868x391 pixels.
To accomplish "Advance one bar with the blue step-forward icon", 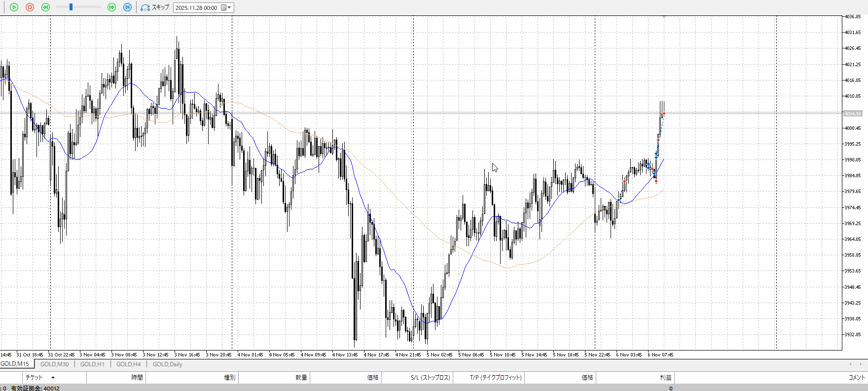I will tap(127, 7).
